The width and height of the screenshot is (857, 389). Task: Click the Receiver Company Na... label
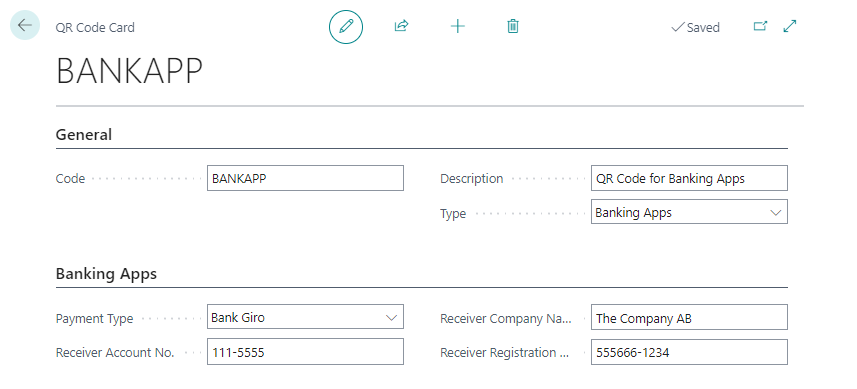tap(506, 319)
